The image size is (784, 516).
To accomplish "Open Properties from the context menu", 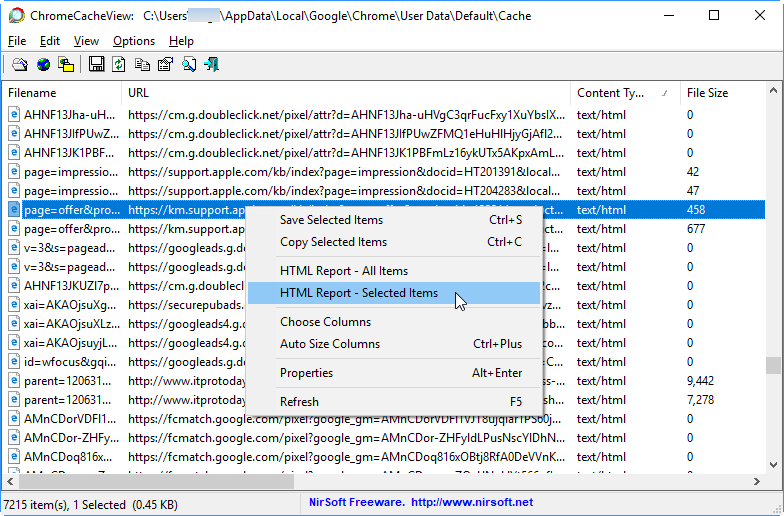I will 394,373.
